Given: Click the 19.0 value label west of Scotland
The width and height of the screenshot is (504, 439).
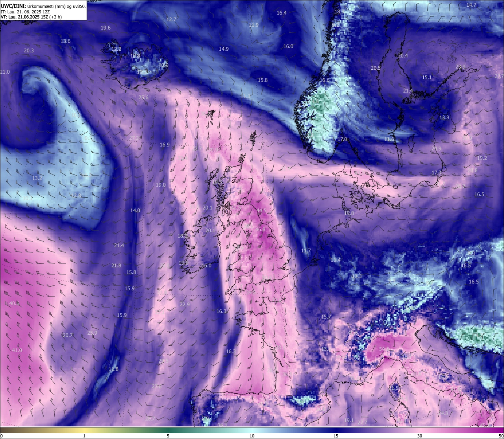Looking at the screenshot, I should point(161,185).
